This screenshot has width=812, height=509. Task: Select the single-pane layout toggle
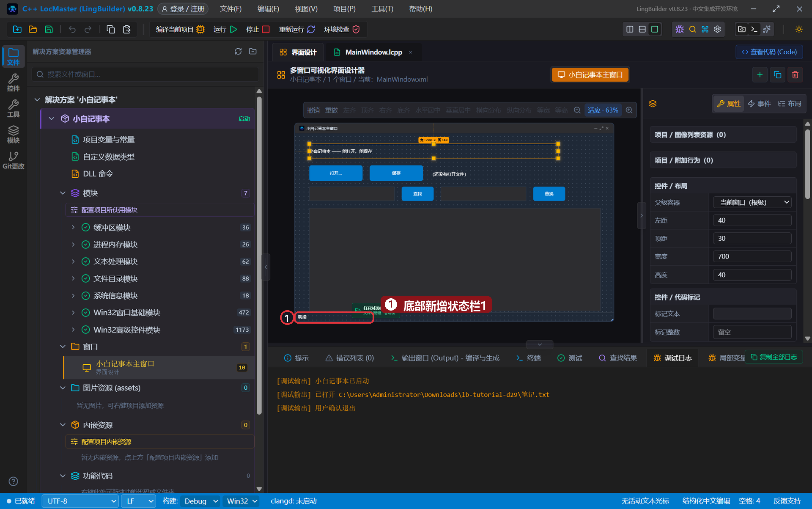(x=655, y=29)
